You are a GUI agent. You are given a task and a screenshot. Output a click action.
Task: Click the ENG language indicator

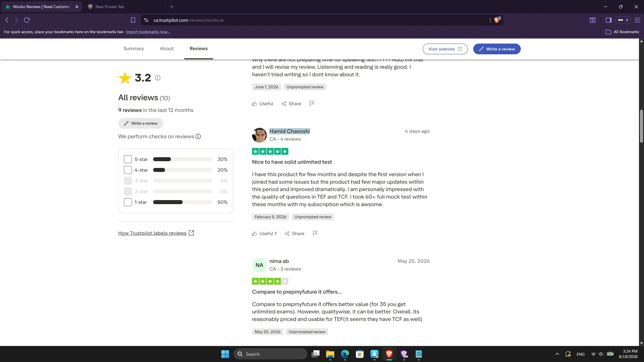[x=581, y=354]
